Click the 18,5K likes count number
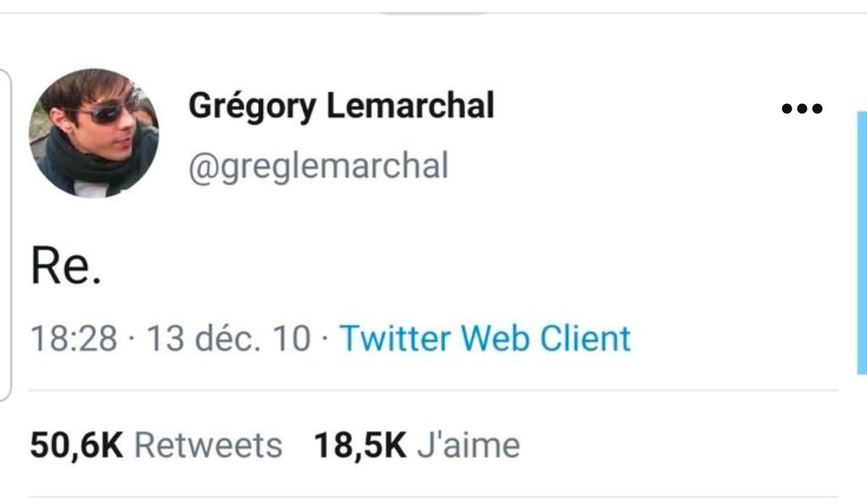The width and height of the screenshot is (867, 504). pos(360,445)
